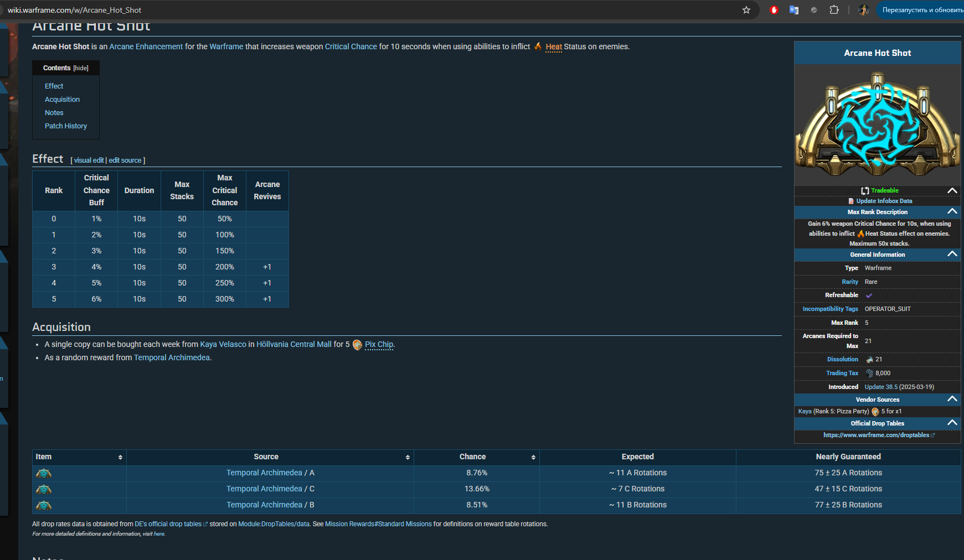Open the browser extensions puzzle icon

[x=834, y=10]
